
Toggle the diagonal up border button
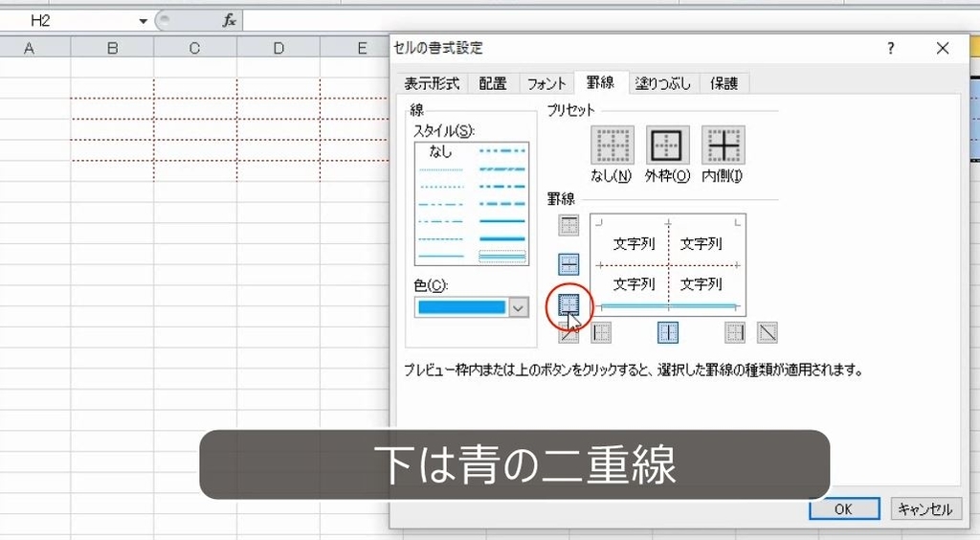[x=568, y=333]
